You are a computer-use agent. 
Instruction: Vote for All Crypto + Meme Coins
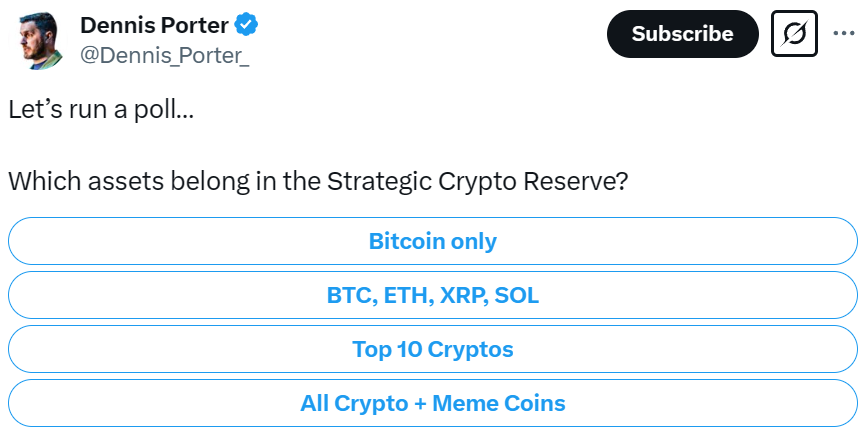(432, 403)
